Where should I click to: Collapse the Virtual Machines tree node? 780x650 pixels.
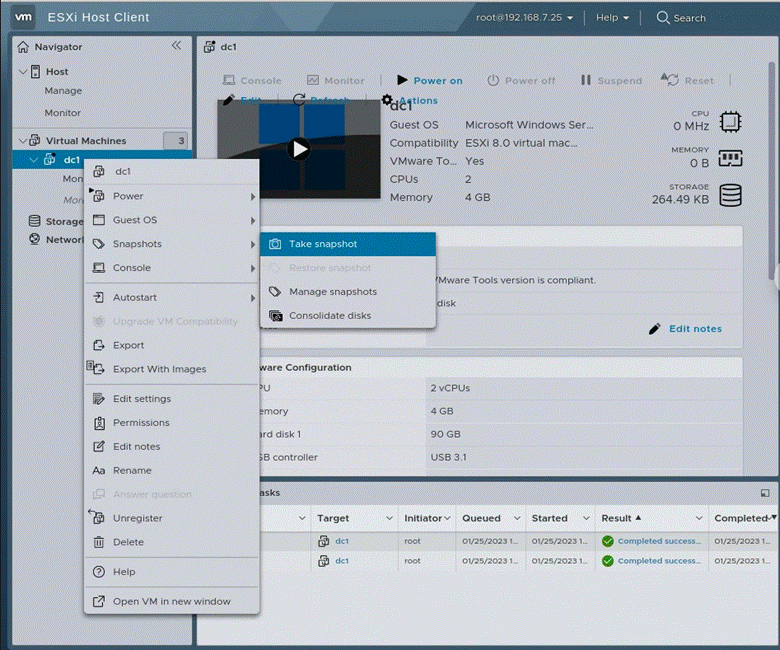[x=23, y=141]
